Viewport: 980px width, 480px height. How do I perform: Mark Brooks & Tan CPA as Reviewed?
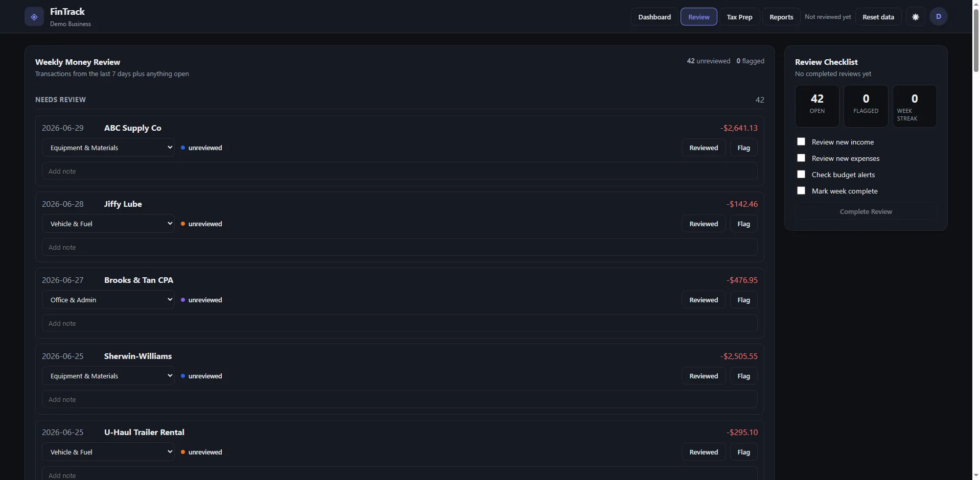point(704,300)
